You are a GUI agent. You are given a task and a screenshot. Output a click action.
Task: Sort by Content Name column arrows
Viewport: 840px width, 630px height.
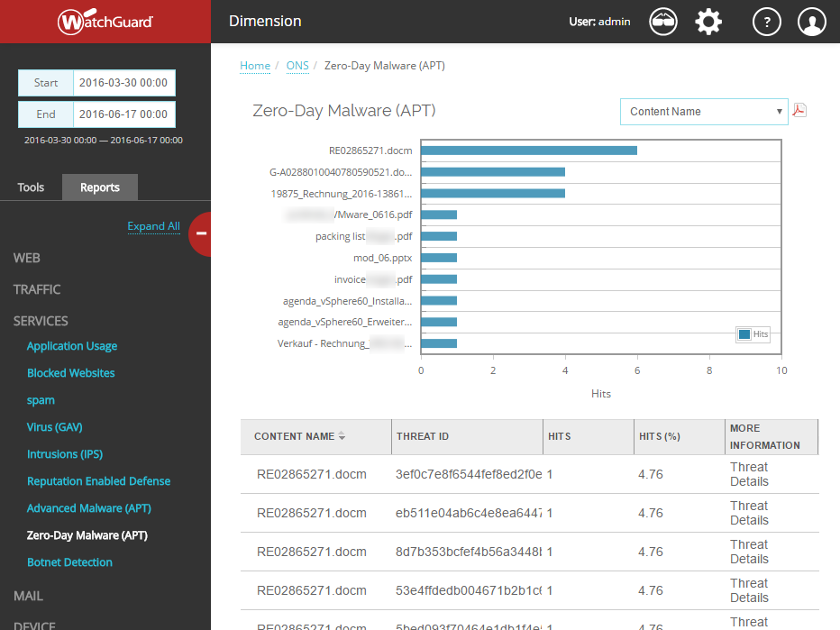coord(342,436)
